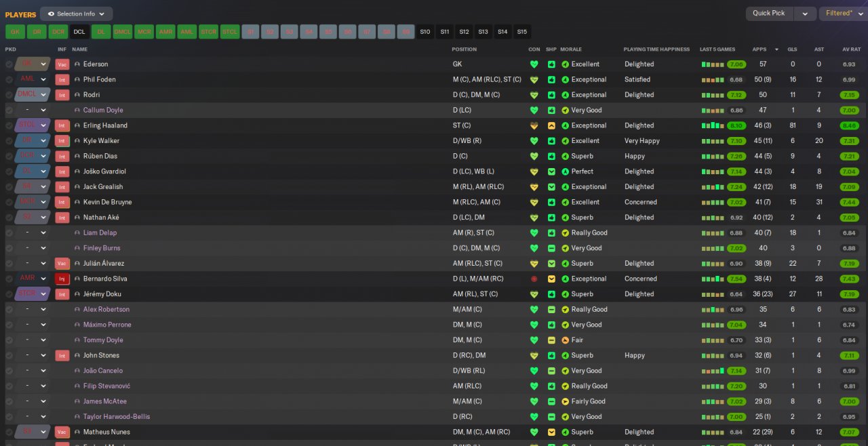
Task: Toggle the picked checkmark for Bernardo Silva
Action: 9,279
